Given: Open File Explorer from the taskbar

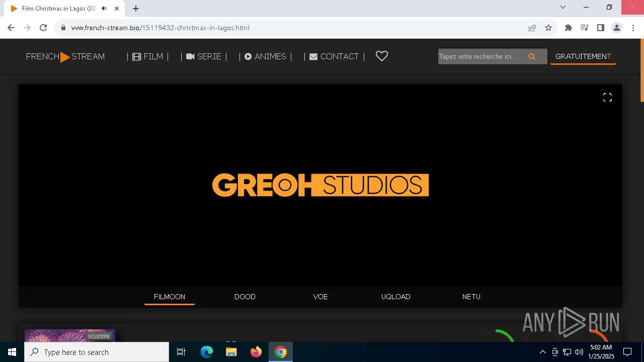Looking at the screenshot, I should coord(231,352).
